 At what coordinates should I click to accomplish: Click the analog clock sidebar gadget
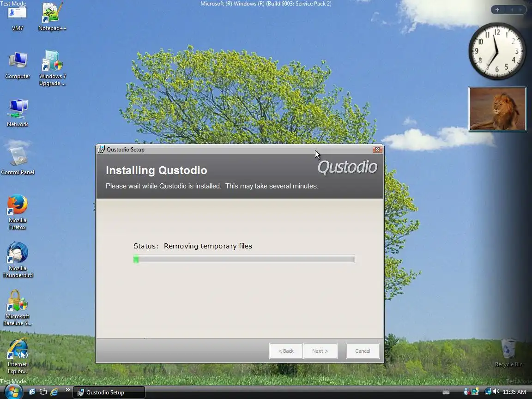click(497, 51)
